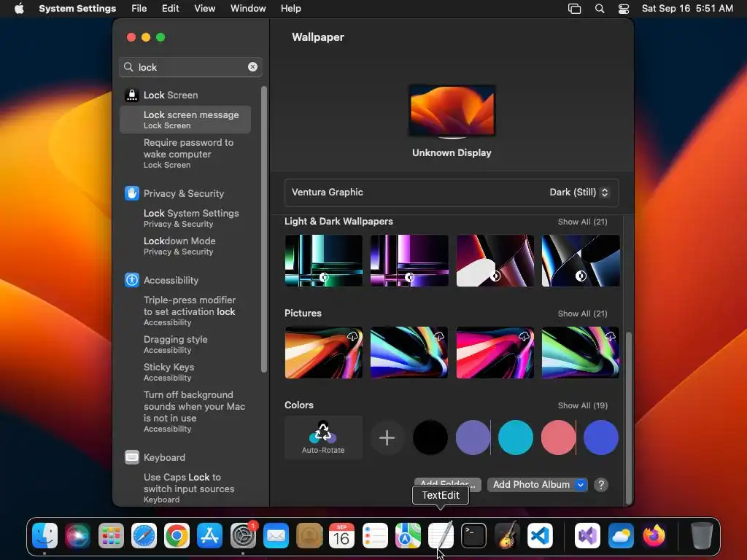Image resolution: width=747 pixels, height=560 pixels.
Task: Launch Firefox from the Dock
Action: 654,536
